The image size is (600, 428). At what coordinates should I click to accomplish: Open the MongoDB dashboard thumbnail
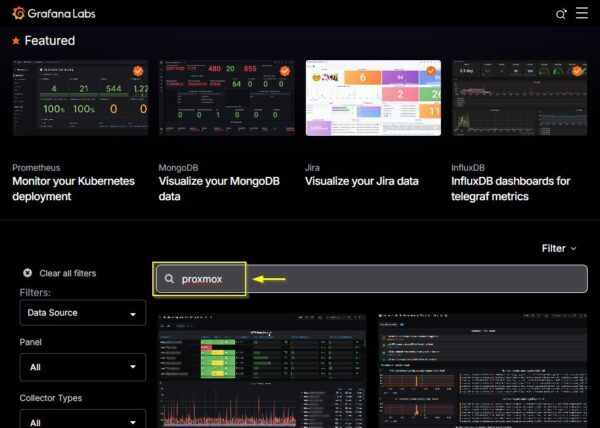pyautogui.click(x=227, y=98)
